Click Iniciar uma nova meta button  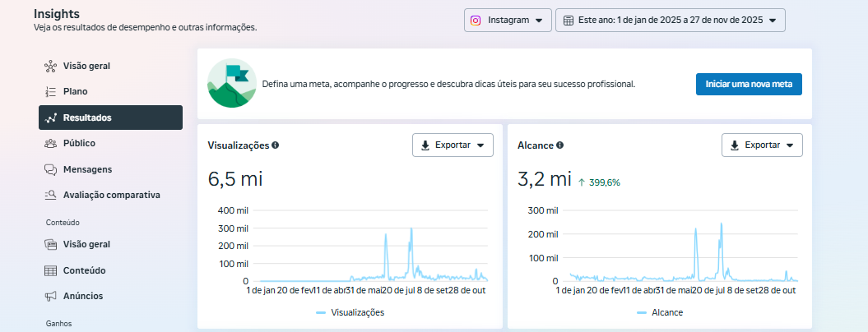[748, 84]
